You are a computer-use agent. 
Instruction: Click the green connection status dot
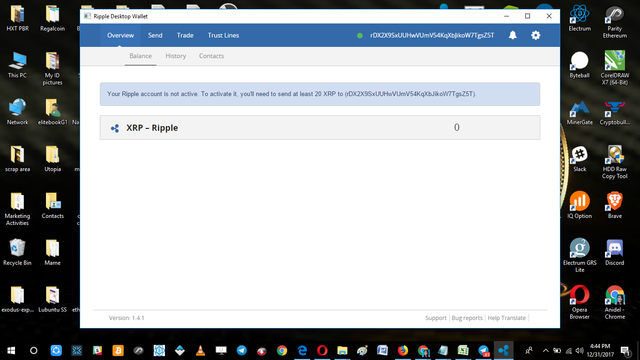360,36
